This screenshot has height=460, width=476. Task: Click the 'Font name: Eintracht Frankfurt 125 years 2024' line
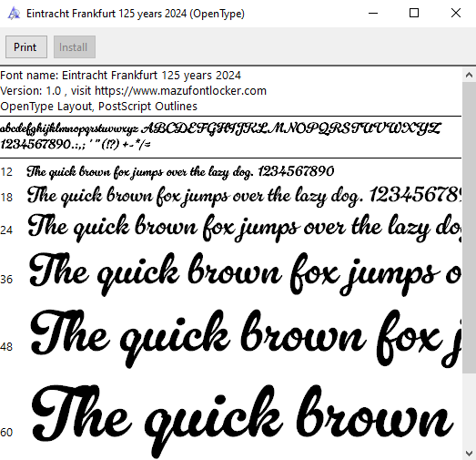120,75
